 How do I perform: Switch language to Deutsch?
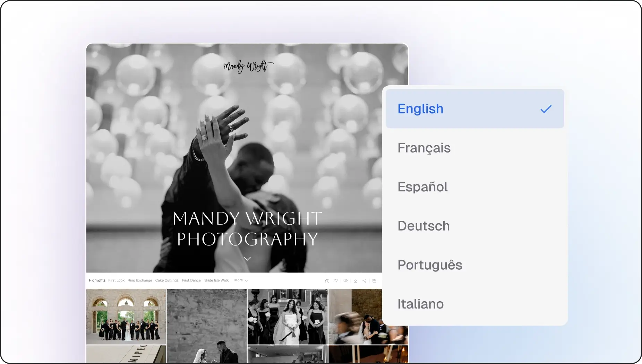tap(475, 226)
